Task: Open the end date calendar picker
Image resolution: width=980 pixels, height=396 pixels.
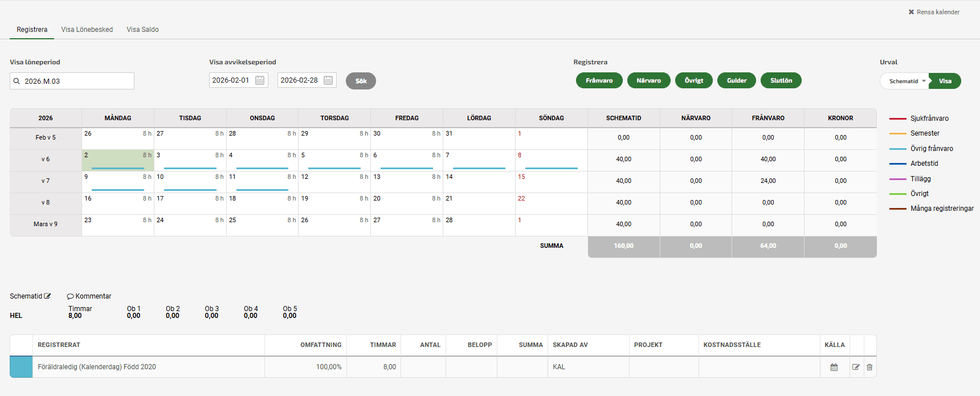Action: (x=328, y=80)
